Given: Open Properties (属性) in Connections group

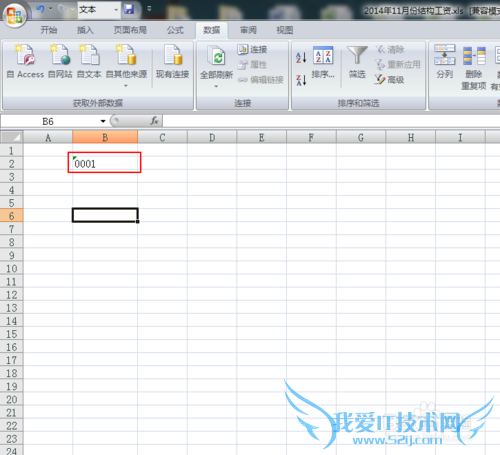Looking at the screenshot, I should click(252, 65).
